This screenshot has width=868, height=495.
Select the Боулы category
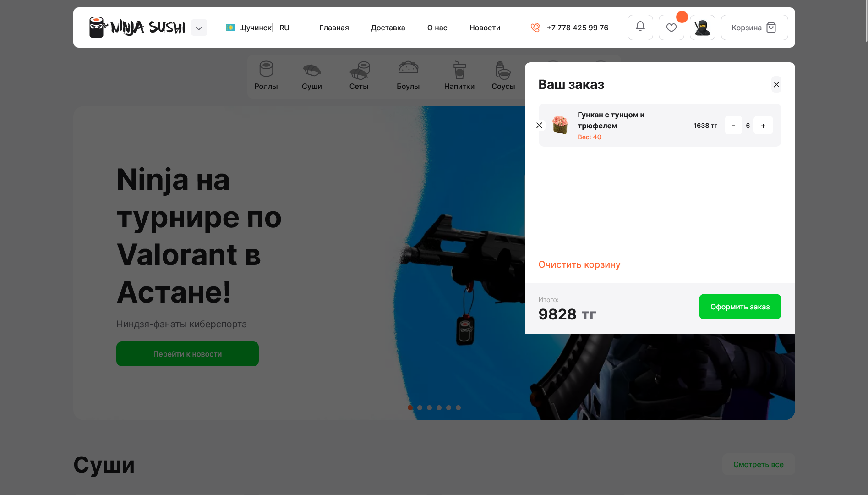(408, 76)
